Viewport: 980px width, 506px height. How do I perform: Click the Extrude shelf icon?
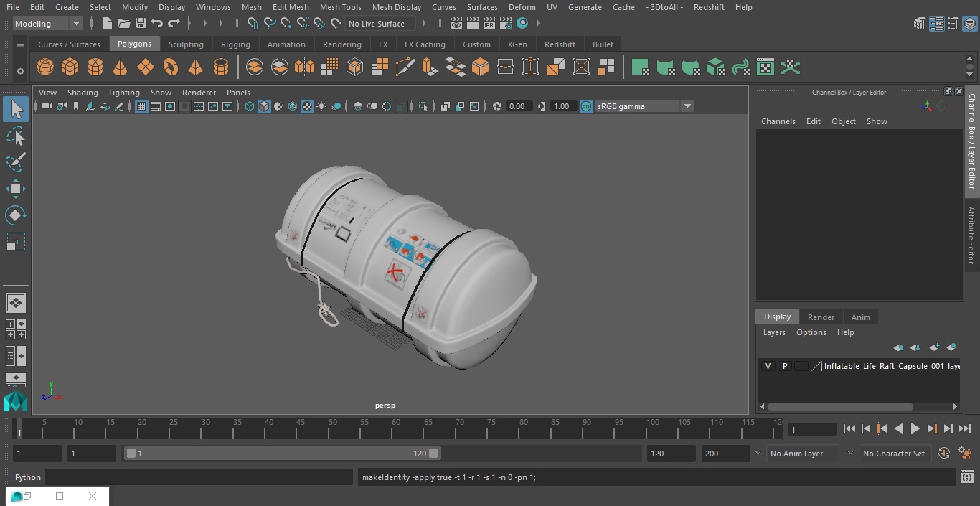pos(430,67)
